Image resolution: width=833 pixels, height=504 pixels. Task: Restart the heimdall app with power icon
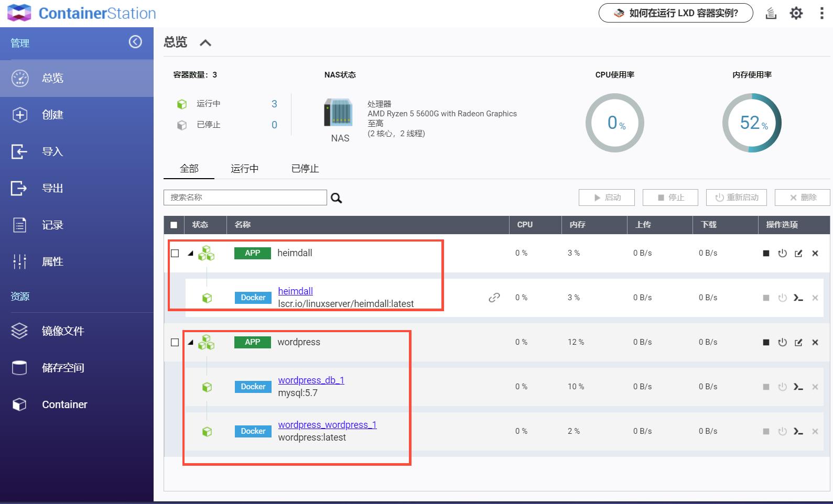782,254
